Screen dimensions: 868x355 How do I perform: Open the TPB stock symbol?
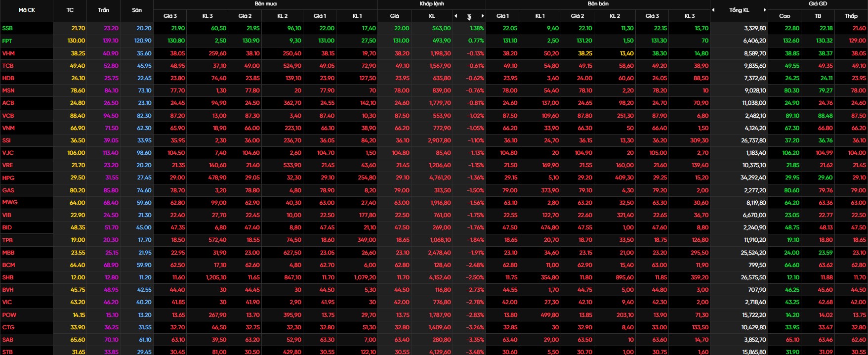click(7, 240)
